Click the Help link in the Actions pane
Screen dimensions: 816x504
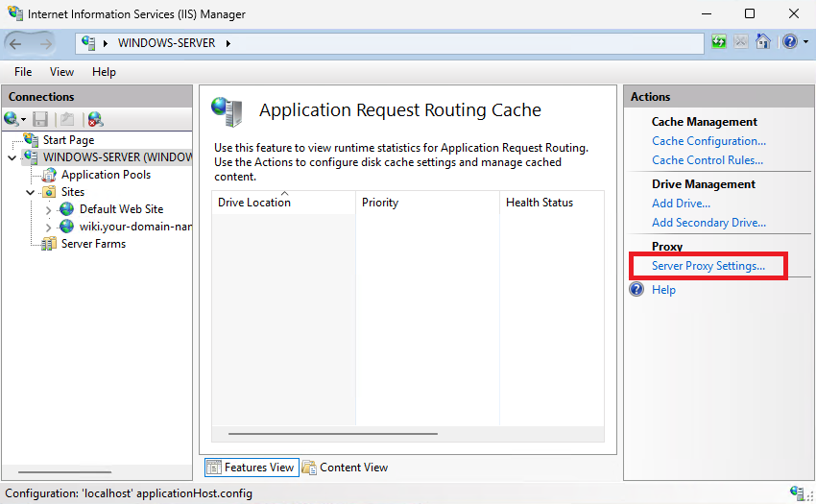663,290
